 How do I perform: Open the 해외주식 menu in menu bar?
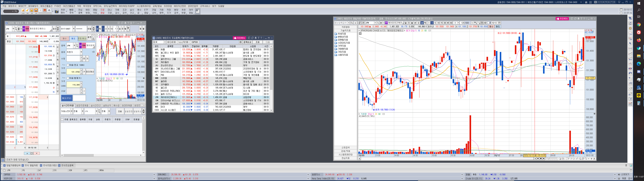12,6
